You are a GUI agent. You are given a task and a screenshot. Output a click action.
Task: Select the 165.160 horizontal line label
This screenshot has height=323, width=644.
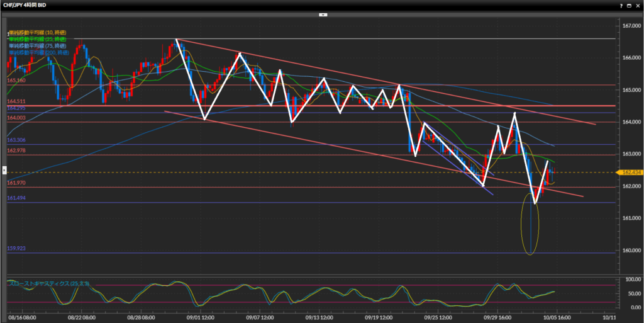point(16,81)
